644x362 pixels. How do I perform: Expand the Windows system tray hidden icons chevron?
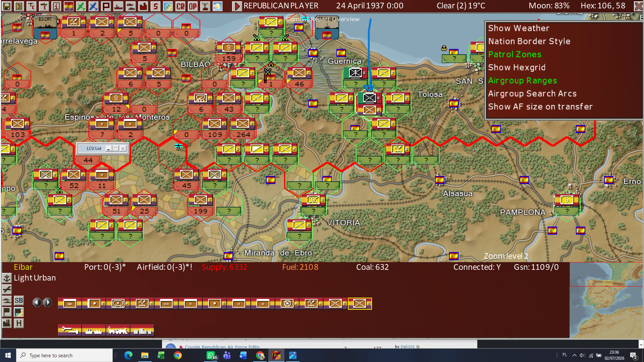click(575, 355)
